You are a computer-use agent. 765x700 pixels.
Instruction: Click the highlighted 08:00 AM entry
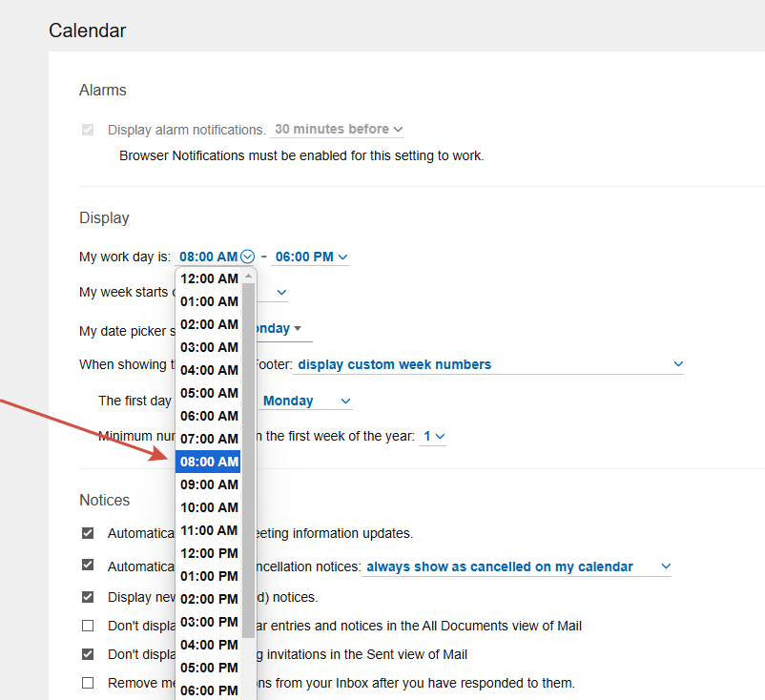pyautogui.click(x=209, y=462)
